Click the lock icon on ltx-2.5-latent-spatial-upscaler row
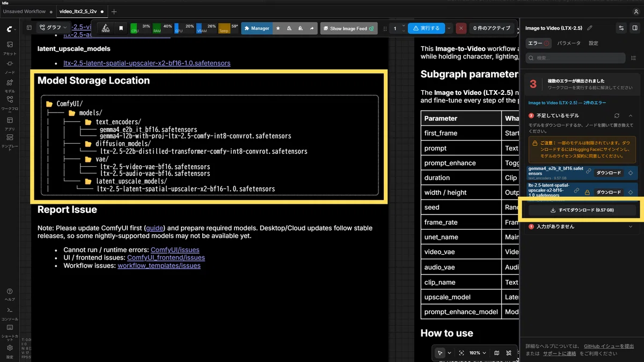Viewport: 644px width, 362px height. tap(587, 191)
